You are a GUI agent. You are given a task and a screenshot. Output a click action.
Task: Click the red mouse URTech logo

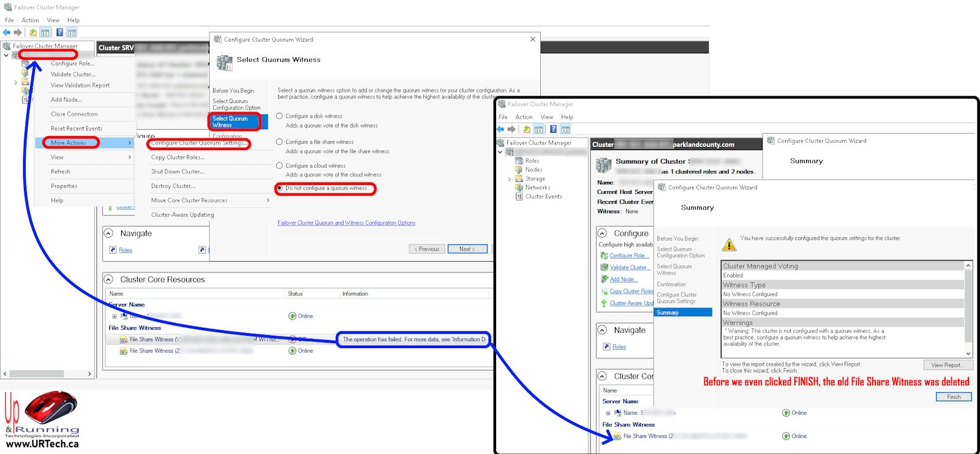pos(50,410)
